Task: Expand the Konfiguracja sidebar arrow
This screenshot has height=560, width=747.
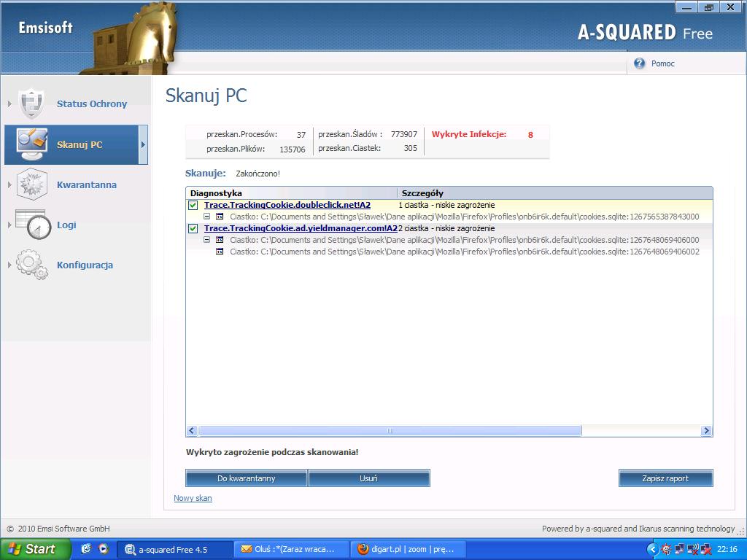Action: point(9,265)
